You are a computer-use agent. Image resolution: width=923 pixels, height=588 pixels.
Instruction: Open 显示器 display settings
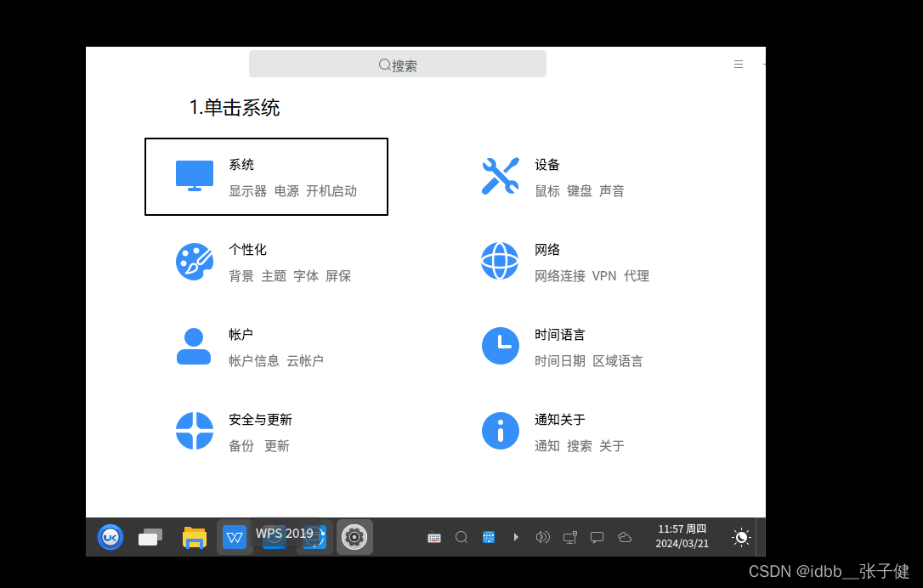[x=247, y=191]
